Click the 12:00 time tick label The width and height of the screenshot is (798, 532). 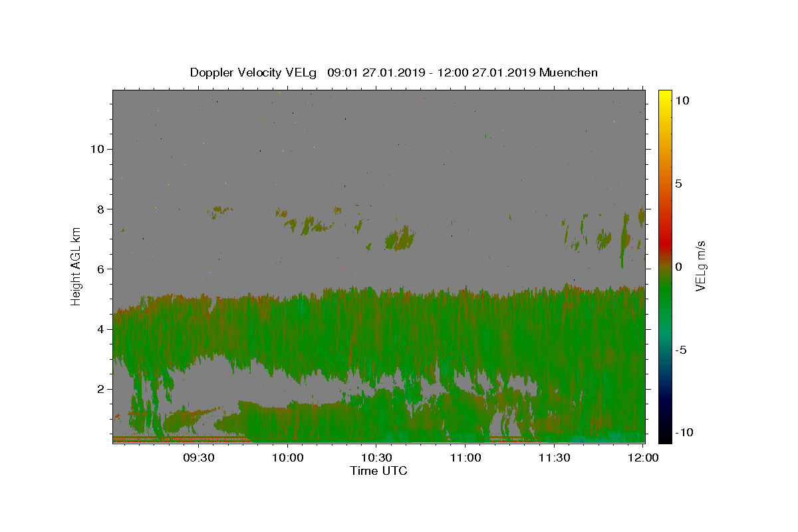point(643,458)
